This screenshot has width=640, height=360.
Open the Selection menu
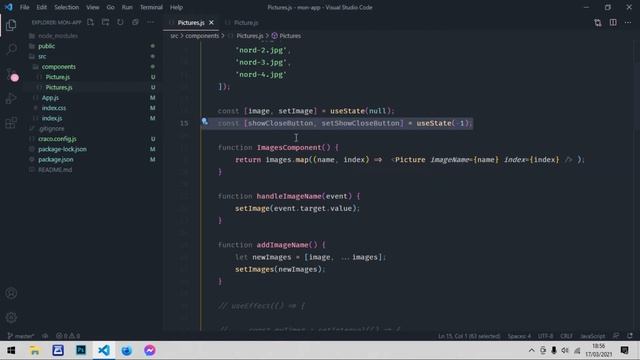pos(67,7)
